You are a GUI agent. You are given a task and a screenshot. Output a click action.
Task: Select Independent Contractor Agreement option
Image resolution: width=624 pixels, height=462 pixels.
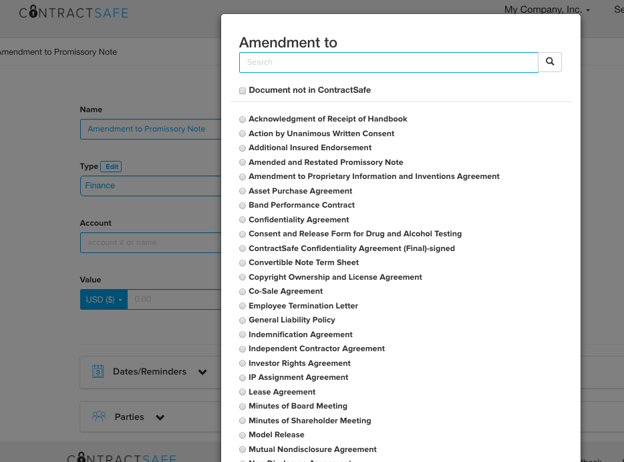coord(242,349)
